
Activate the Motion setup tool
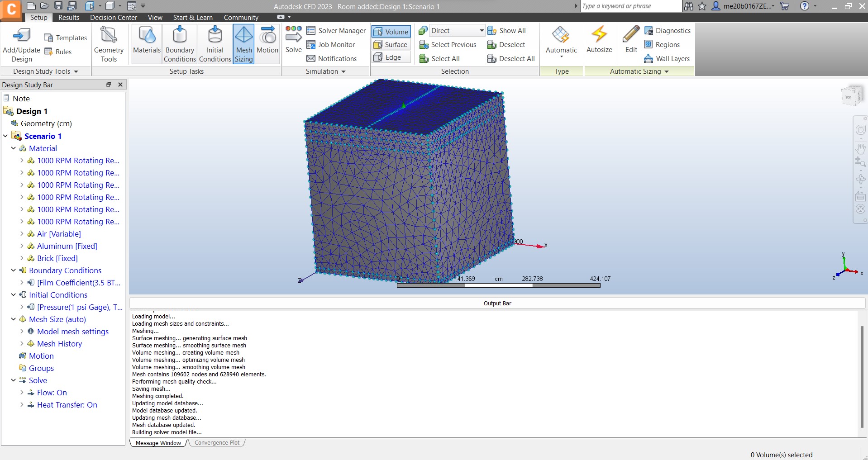pyautogui.click(x=267, y=43)
